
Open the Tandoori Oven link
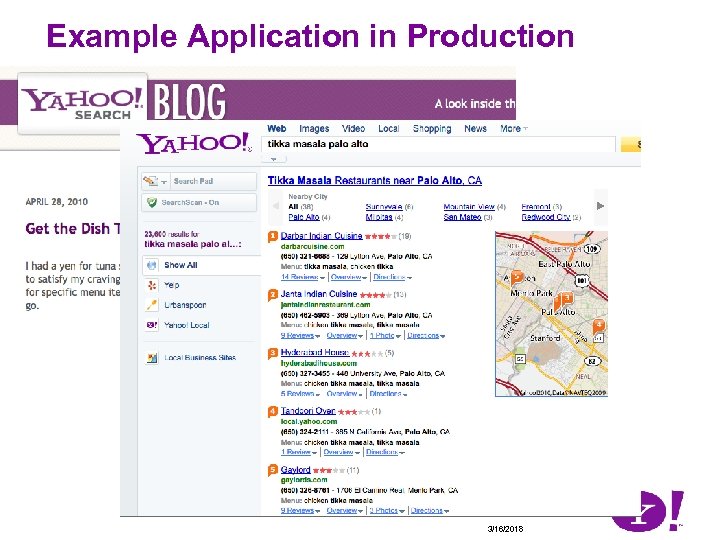pyautogui.click(x=308, y=411)
